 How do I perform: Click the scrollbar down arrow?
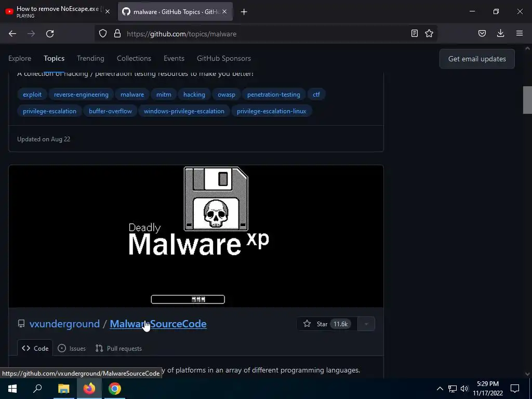(527, 374)
